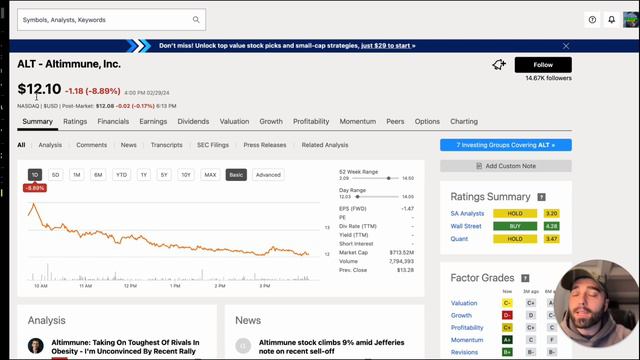Switch chart to Advanced mode

[x=268, y=175]
